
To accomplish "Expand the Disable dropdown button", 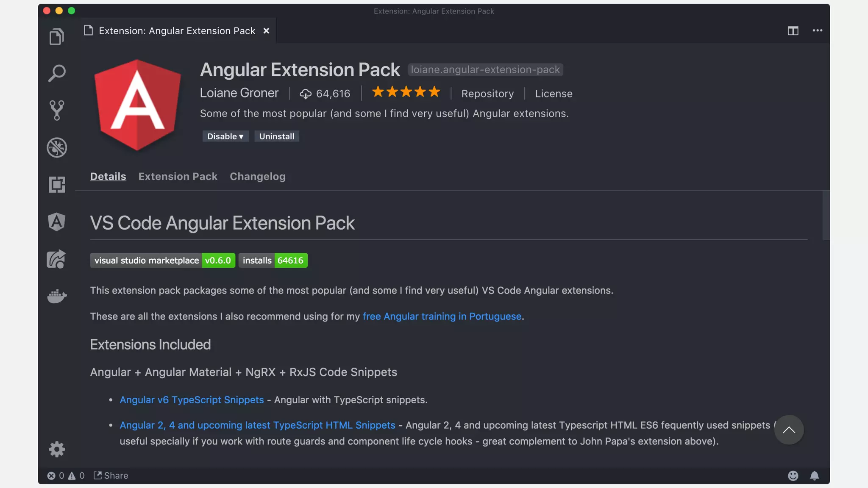I will [x=225, y=136].
